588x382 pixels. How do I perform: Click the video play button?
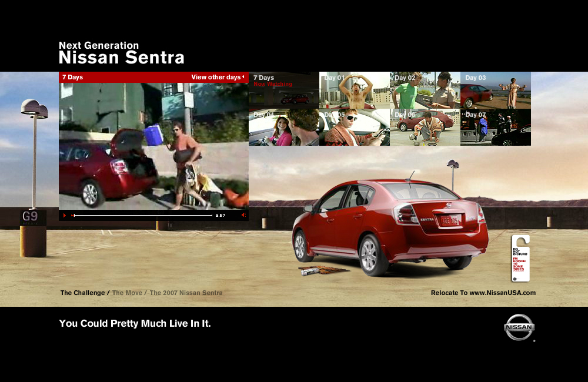pos(65,215)
